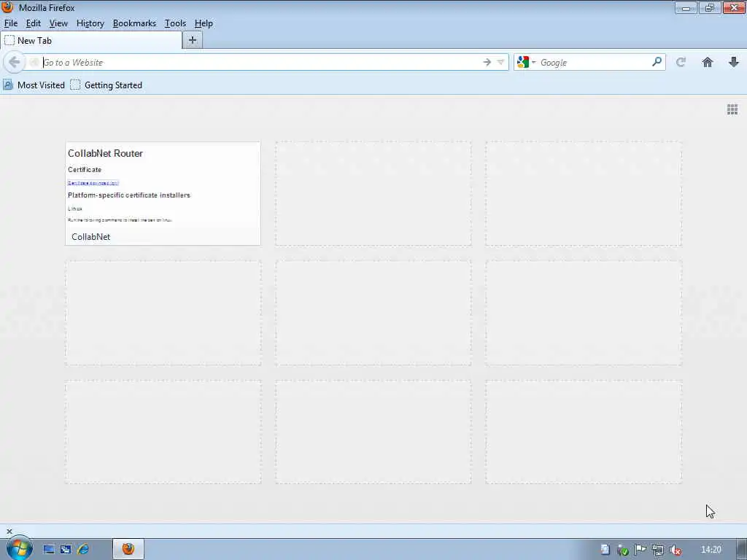Toggle the new tab page tiles grid

732,109
